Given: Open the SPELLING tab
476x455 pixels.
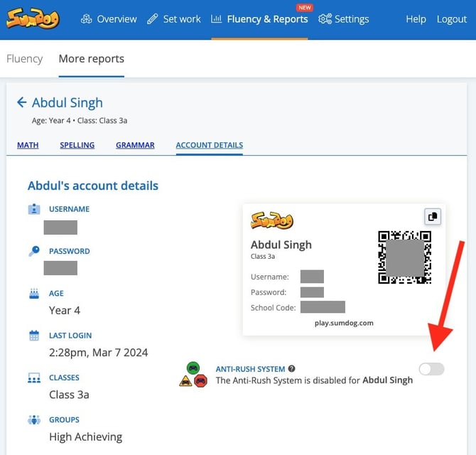Looking at the screenshot, I should coord(77,145).
